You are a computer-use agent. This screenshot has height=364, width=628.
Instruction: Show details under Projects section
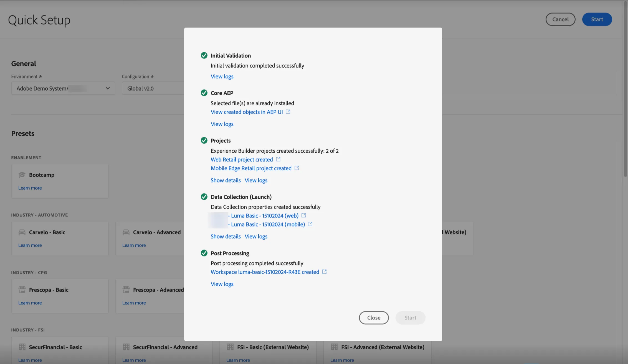tap(226, 180)
